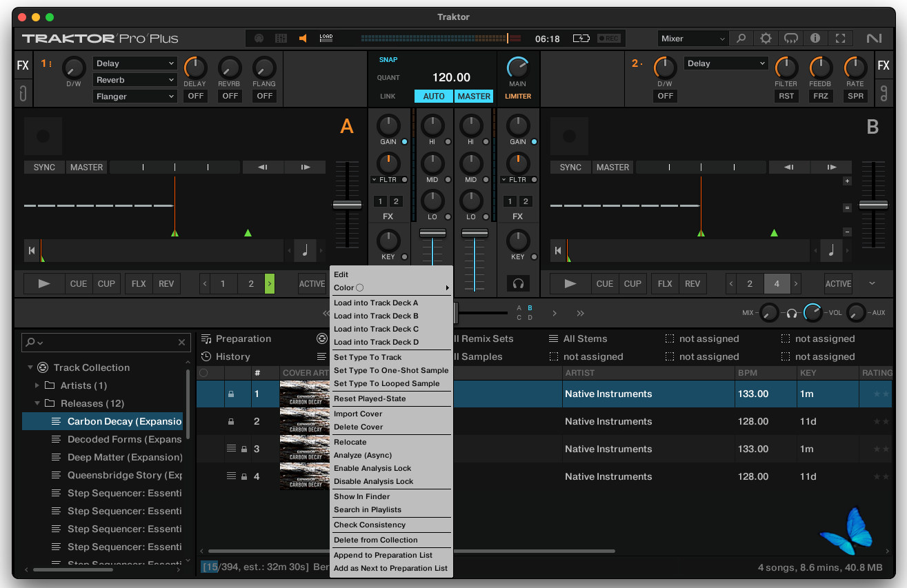This screenshot has height=588, width=907.
Task: Click the skip-to-start icon on Deck A
Action: 32,251
